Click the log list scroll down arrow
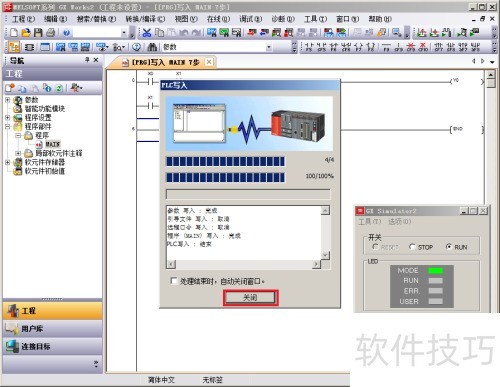This screenshot has height=387, width=500. 325,255
